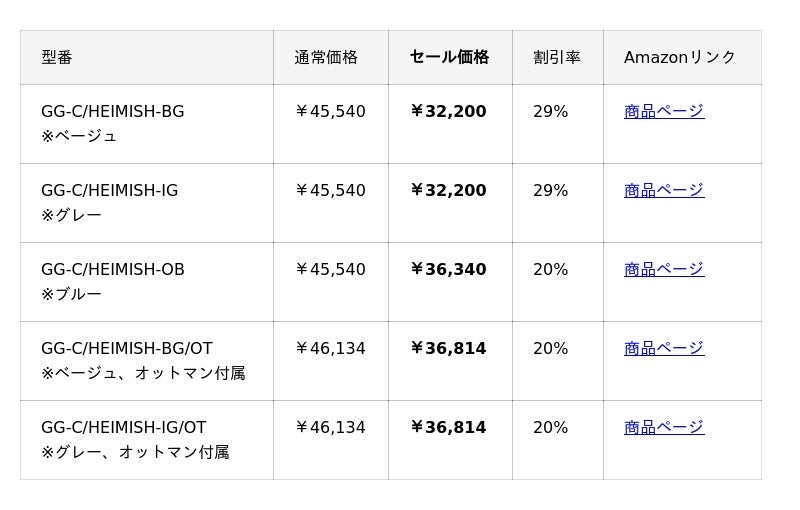Select the GG-C/HEIMISH-BG/OT model number text
The image size is (800, 510).
127,348
